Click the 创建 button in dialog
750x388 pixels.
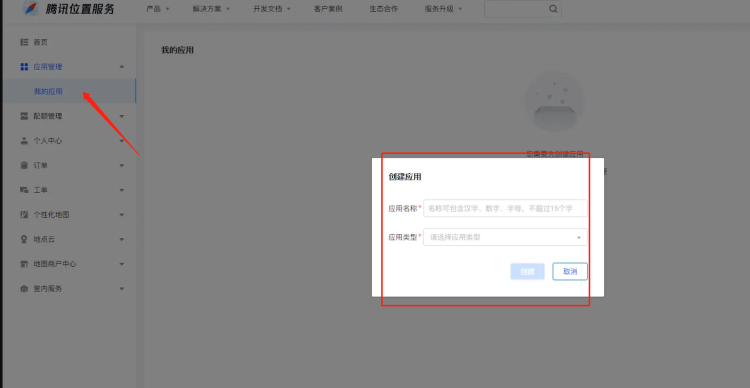527,272
